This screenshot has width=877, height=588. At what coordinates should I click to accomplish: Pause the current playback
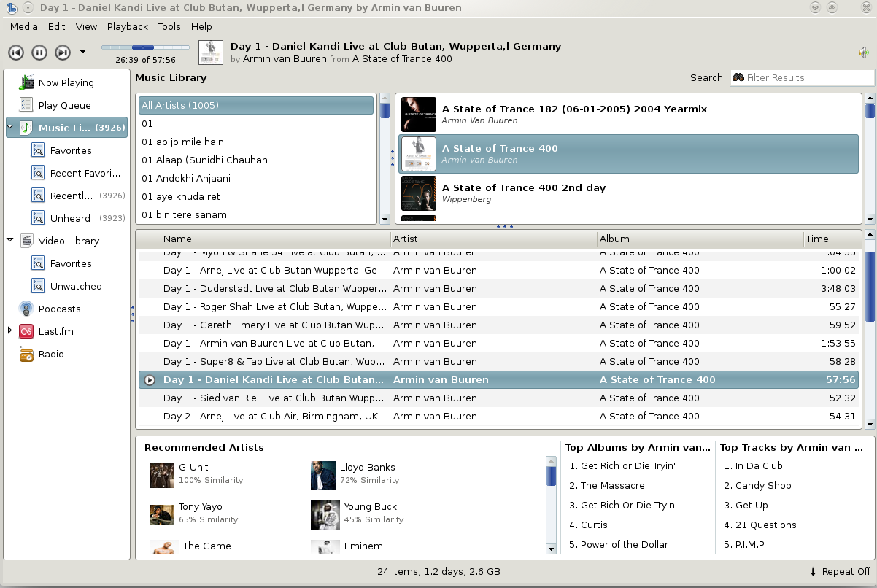(39, 52)
